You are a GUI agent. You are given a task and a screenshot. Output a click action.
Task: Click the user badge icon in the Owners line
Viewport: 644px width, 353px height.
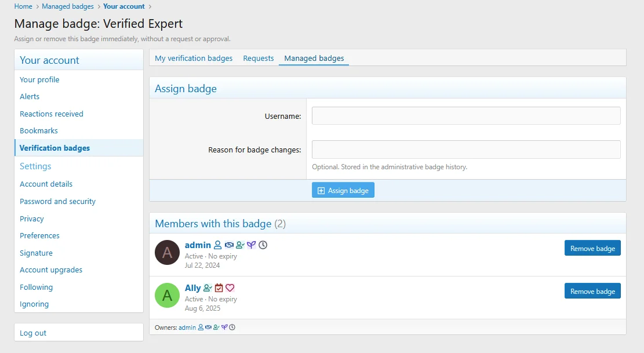click(x=201, y=327)
